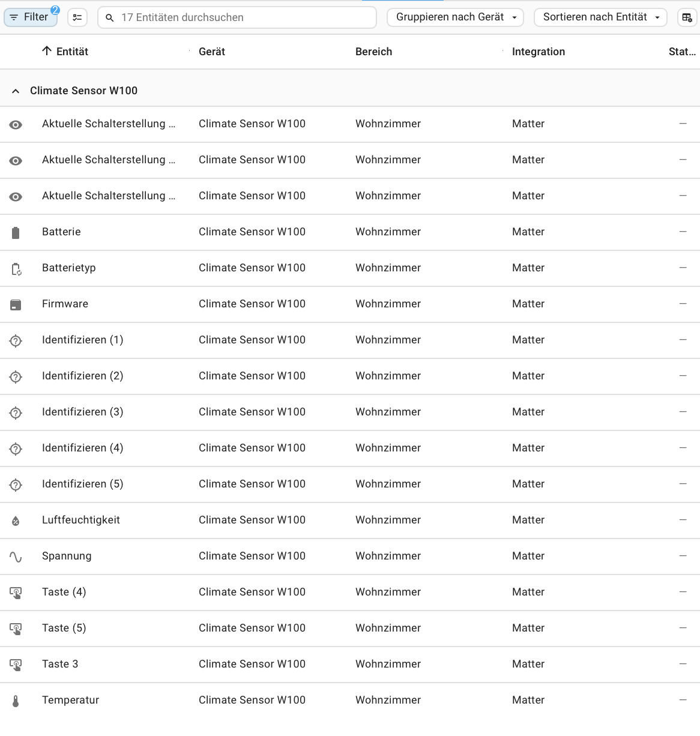Click the Integration column header
The height and width of the screenshot is (736, 700).
coord(538,52)
